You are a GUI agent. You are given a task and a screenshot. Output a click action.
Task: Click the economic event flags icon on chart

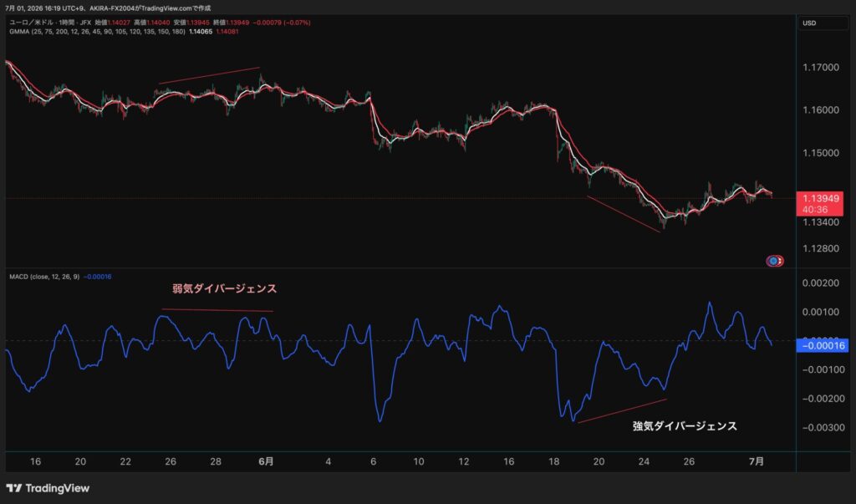click(775, 261)
